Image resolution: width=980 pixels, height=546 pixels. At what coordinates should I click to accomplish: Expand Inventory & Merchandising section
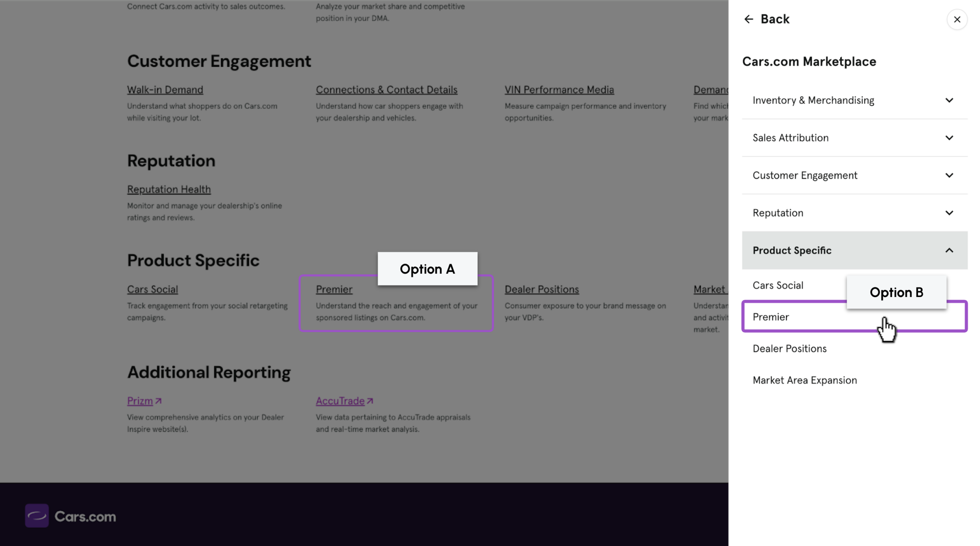coord(854,100)
